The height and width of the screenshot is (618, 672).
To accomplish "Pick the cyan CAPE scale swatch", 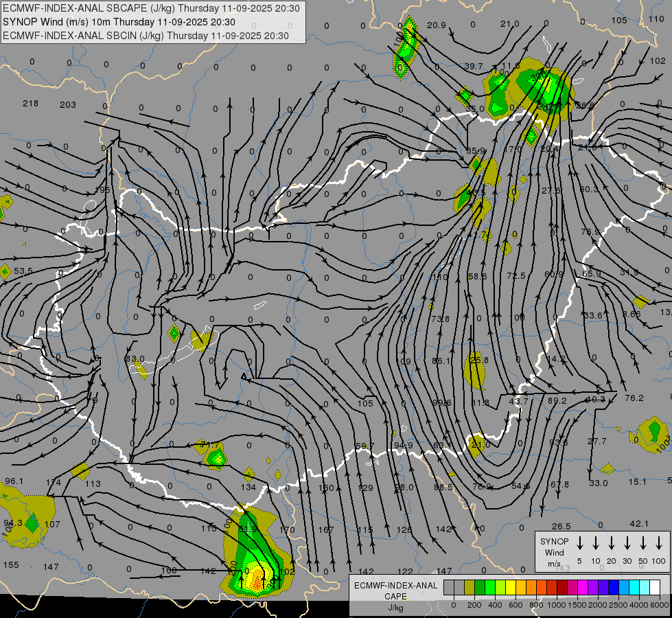I will (x=635, y=587).
